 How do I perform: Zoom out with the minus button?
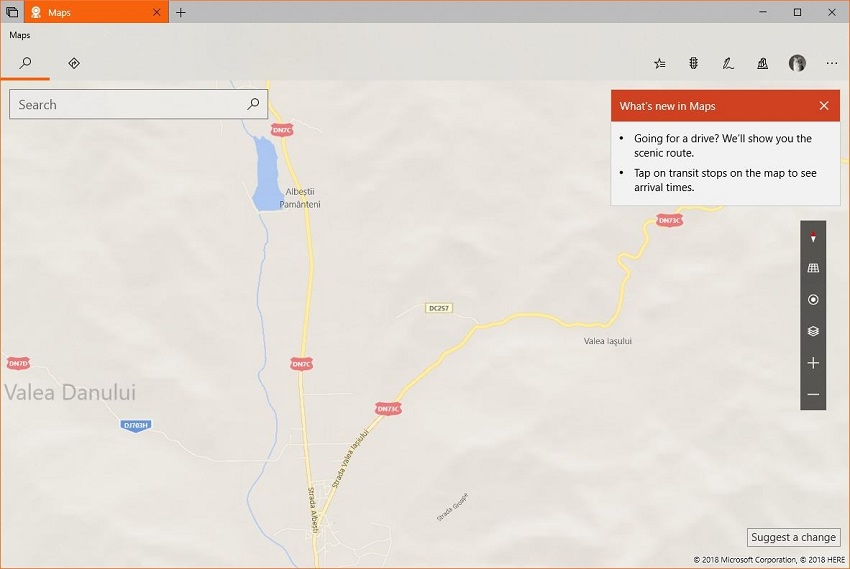click(813, 394)
